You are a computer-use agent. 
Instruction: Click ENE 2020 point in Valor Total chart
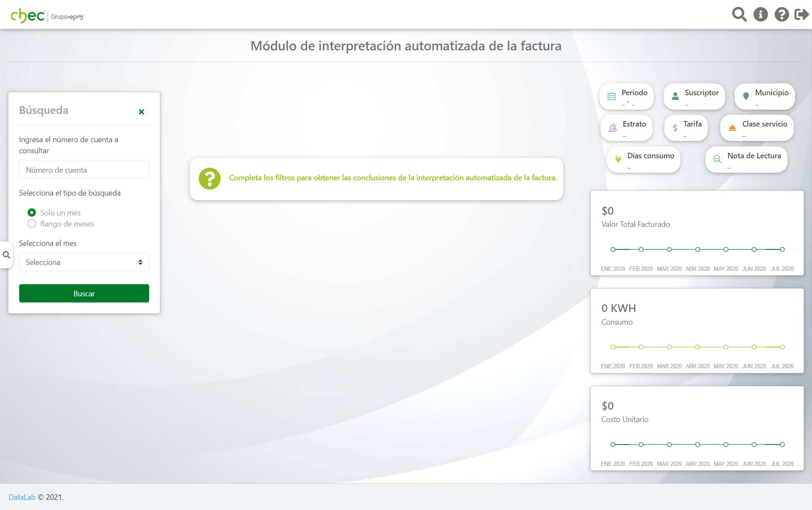tap(613, 249)
